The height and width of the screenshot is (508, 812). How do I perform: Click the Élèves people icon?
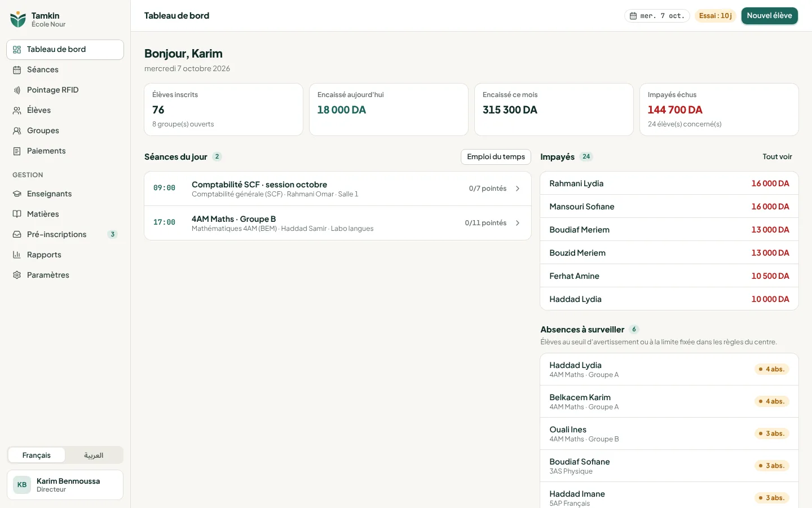click(x=17, y=111)
